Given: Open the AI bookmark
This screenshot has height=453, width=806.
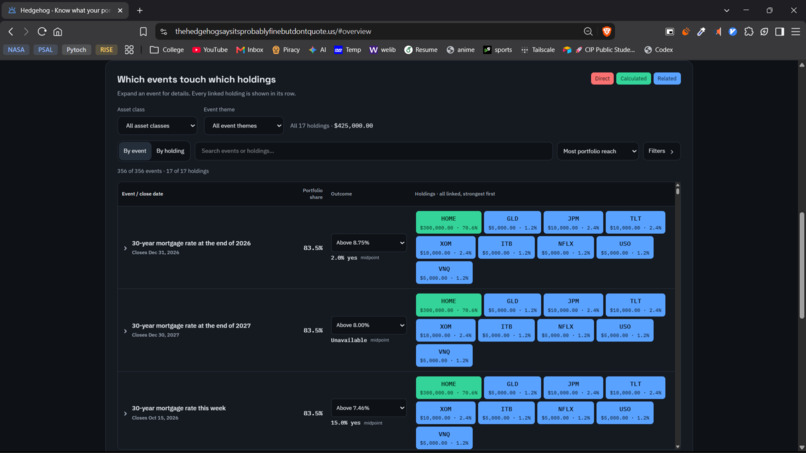Looking at the screenshot, I should [x=318, y=50].
